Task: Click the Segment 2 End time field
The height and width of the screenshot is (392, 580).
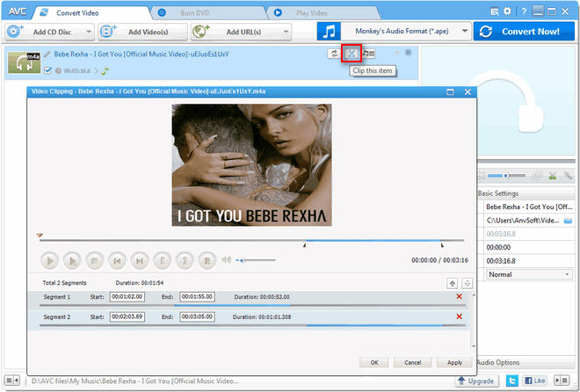Action: (x=197, y=316)
